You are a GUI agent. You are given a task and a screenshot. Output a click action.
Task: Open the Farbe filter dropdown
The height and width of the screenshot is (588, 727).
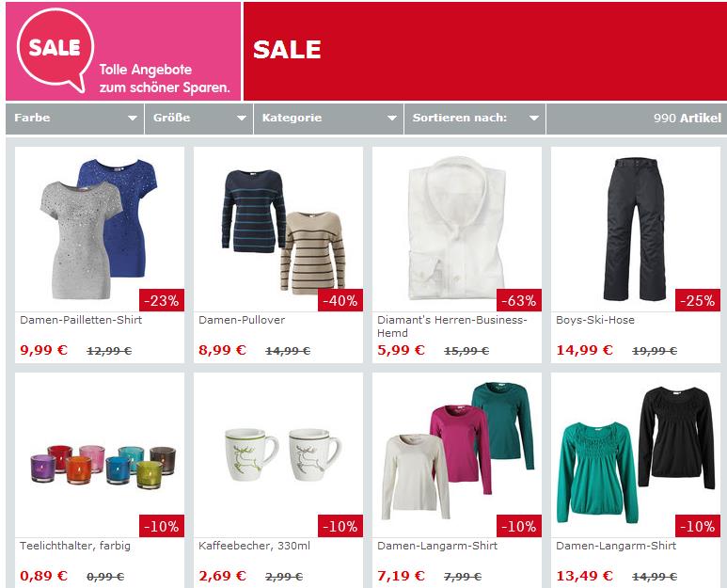75,118
